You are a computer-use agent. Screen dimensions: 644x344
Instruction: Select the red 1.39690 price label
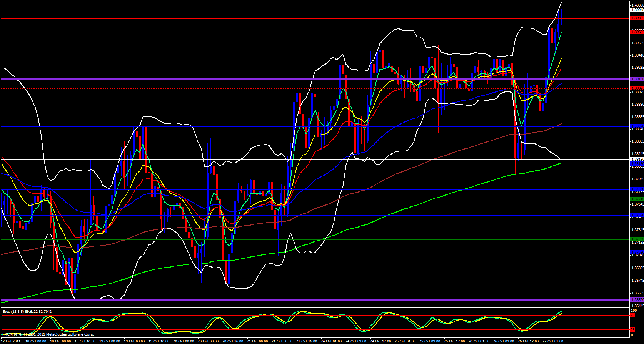pos(637,32)
